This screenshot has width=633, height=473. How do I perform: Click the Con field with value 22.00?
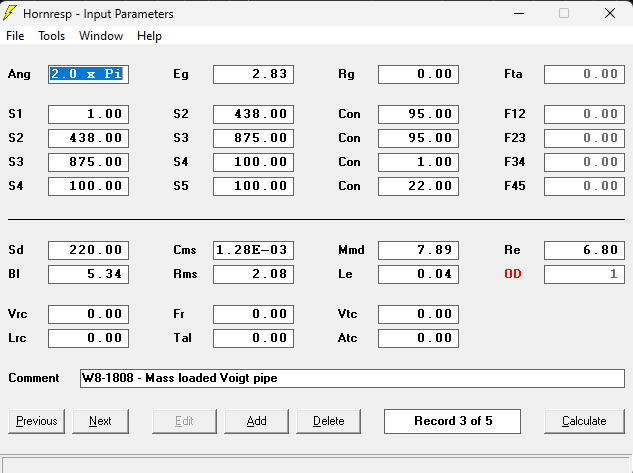[x=419, y=186]
